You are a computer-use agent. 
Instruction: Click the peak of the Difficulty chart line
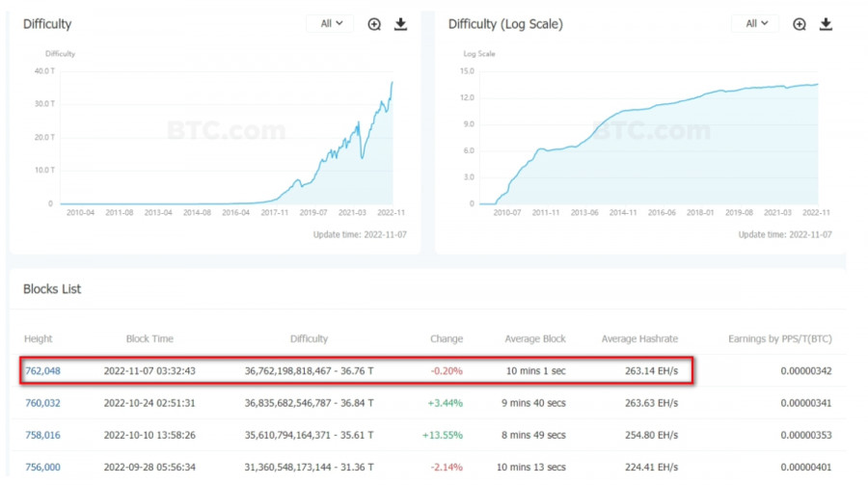pos(392,82)
